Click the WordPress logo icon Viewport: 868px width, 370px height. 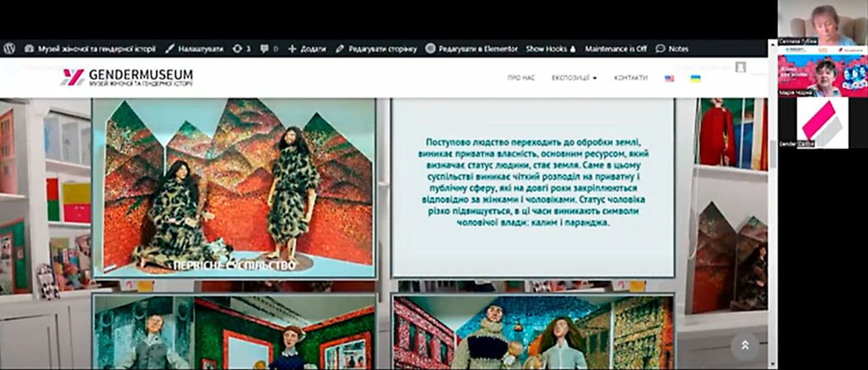(8, 49)
